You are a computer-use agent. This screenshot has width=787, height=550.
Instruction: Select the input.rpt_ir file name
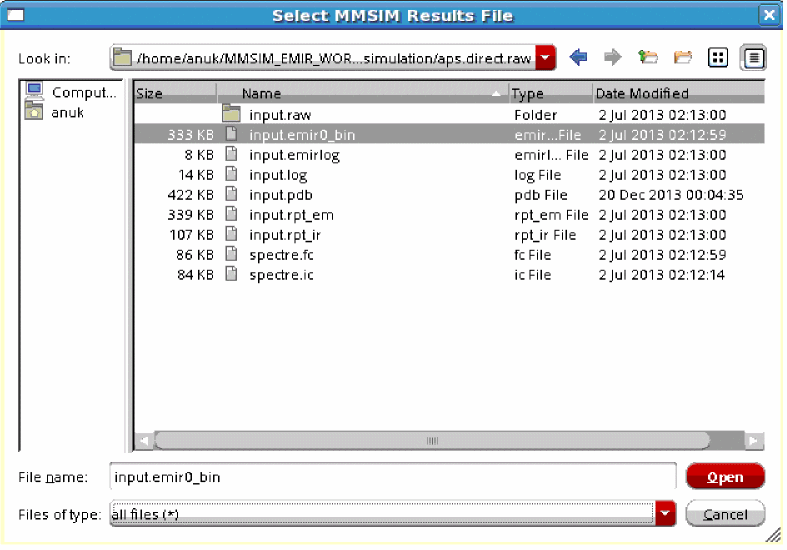(x=285, y=235)
